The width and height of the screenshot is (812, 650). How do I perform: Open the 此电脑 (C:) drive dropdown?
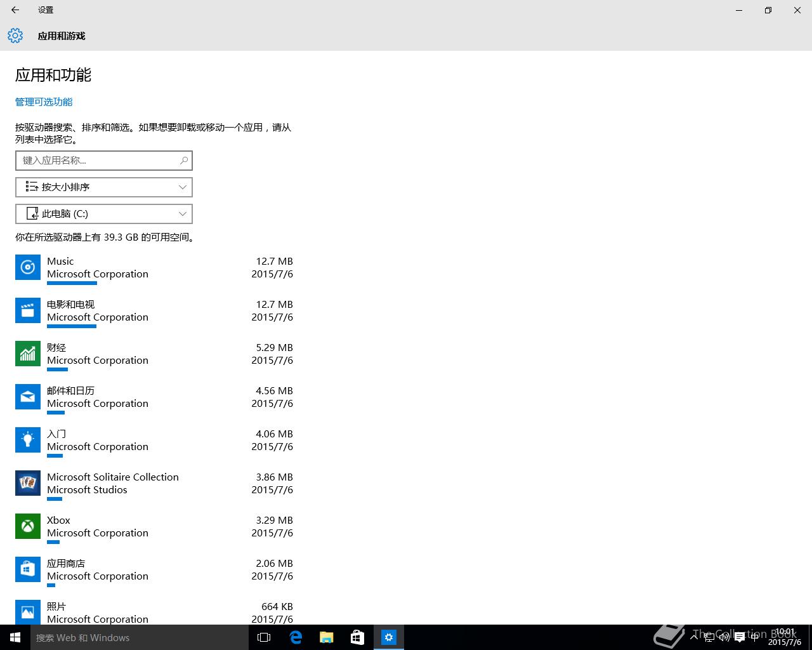(104, 214)
